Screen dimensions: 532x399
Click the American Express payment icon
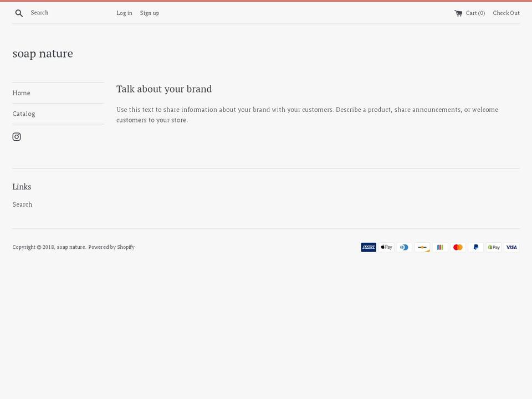(369, 247)
